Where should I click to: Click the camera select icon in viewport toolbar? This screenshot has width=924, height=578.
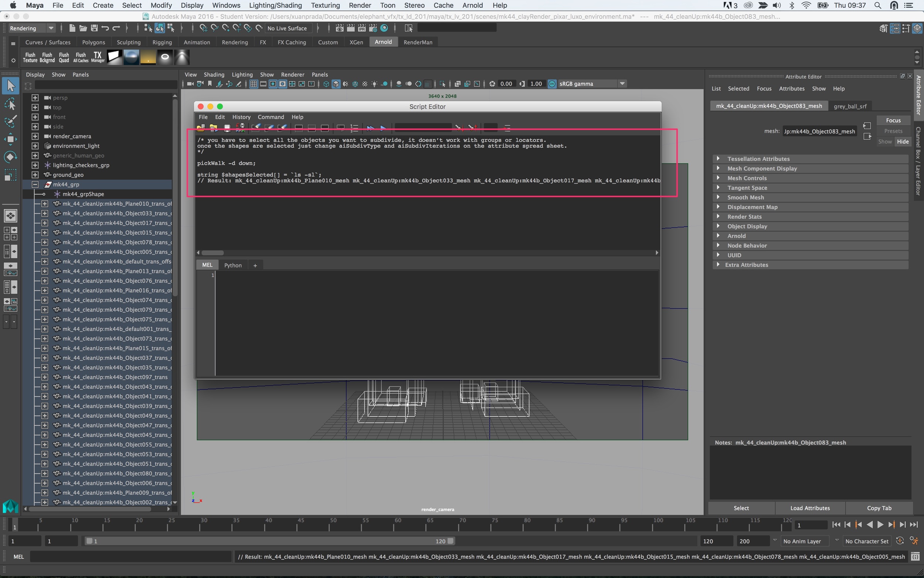pos(190,84)
